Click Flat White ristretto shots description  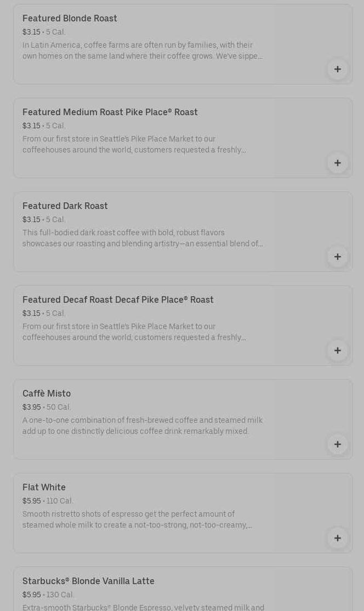point(137,519)
